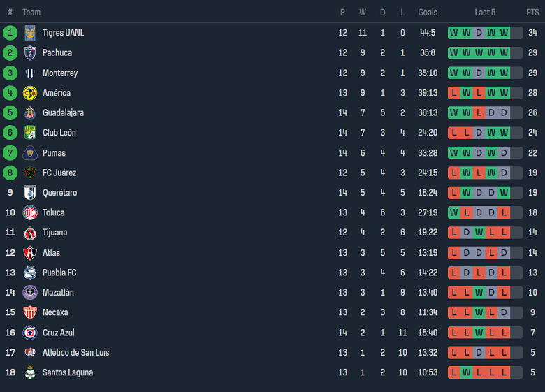This screenshot has height=392, width=545.
Task: Sort table by Goals column header
Action: click(x=428, y=13)
